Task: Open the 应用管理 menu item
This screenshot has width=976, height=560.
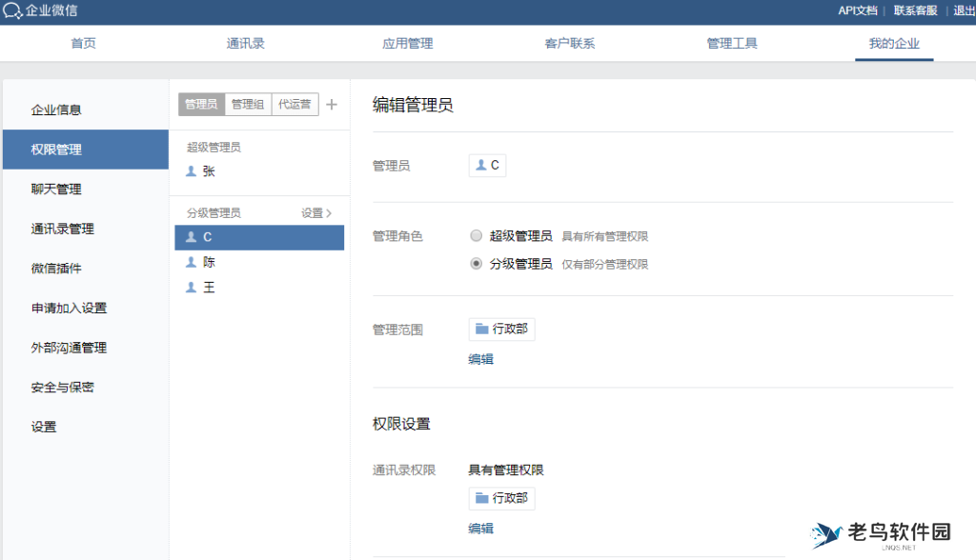Action: pyautogui.click(x=407, y=43)
